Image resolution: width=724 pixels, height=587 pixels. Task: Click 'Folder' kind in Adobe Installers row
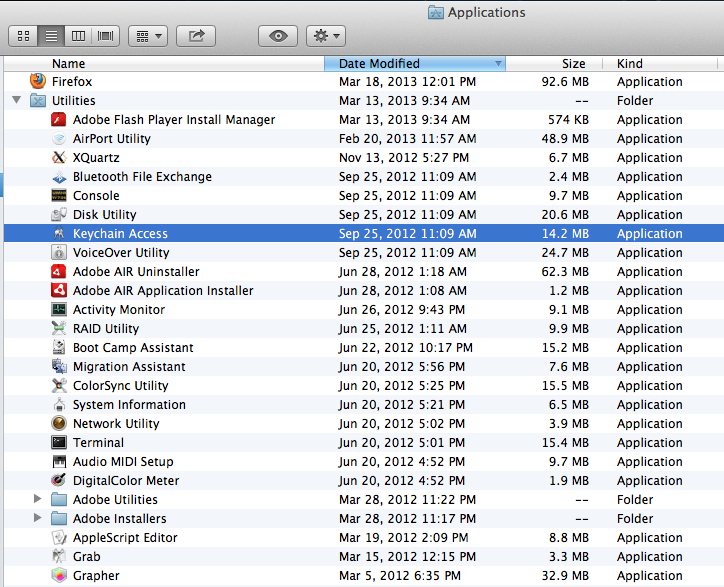tap(635, 519)
